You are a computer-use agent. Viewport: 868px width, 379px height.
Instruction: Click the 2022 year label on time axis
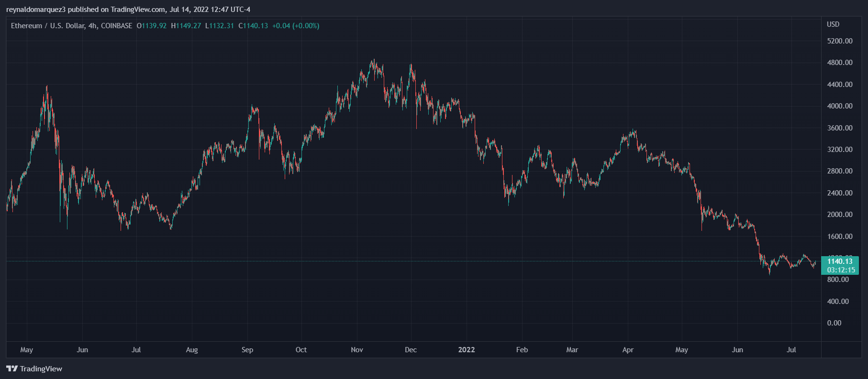pos(467,350)
